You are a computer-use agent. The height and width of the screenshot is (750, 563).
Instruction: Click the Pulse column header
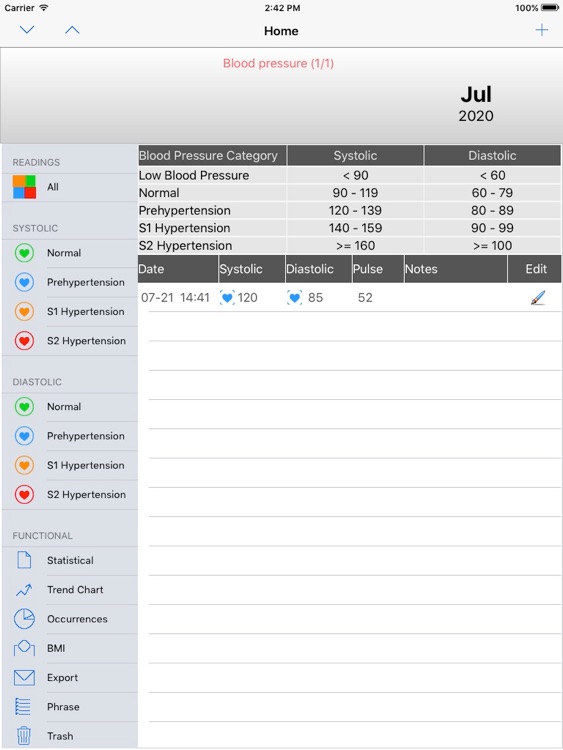click(x=378, y=269)
